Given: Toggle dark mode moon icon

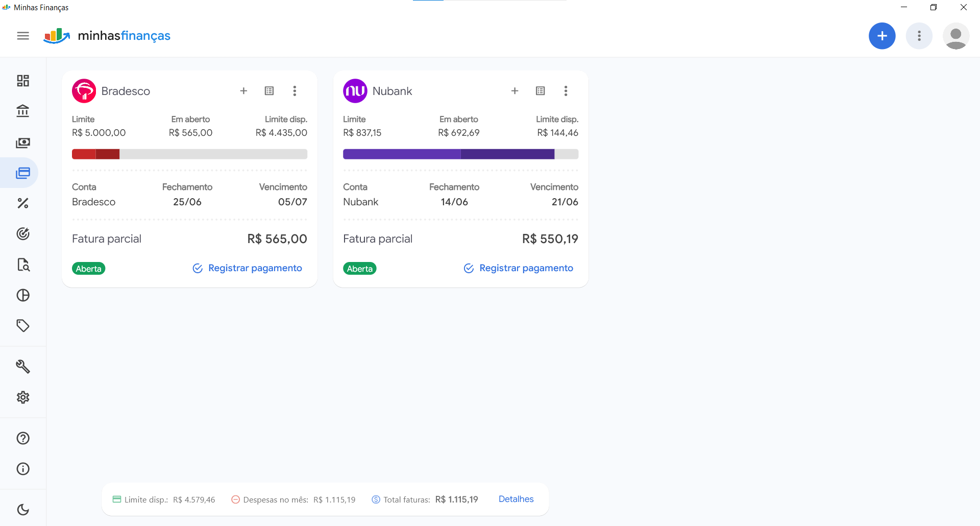Looking at the screenshot, I should point(23,510).
